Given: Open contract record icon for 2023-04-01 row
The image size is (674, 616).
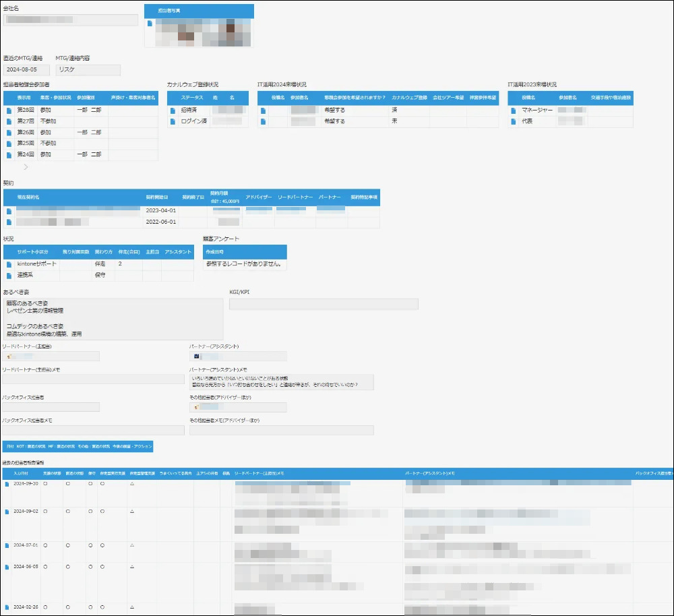Looking at the screenshot, I should [x=9, y=211].
